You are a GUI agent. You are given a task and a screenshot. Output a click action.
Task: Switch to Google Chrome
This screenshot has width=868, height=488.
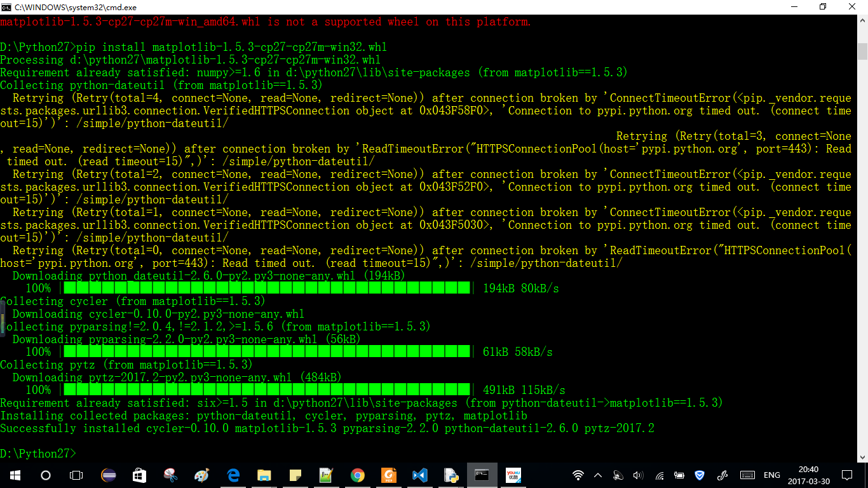(x=357, y=475)
